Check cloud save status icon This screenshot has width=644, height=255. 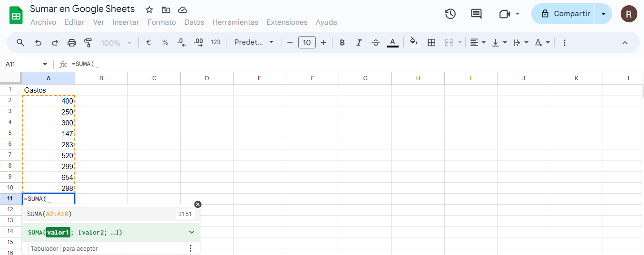(182, 10)
